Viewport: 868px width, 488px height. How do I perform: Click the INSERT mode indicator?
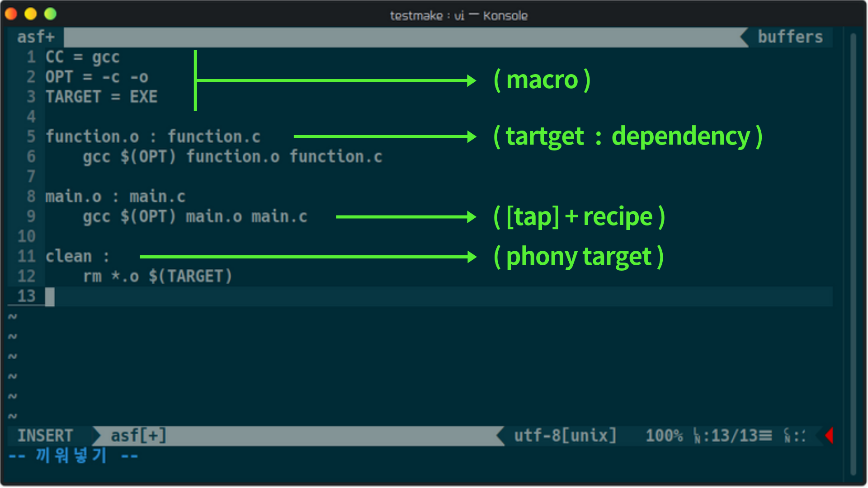(x=45, y=436)
